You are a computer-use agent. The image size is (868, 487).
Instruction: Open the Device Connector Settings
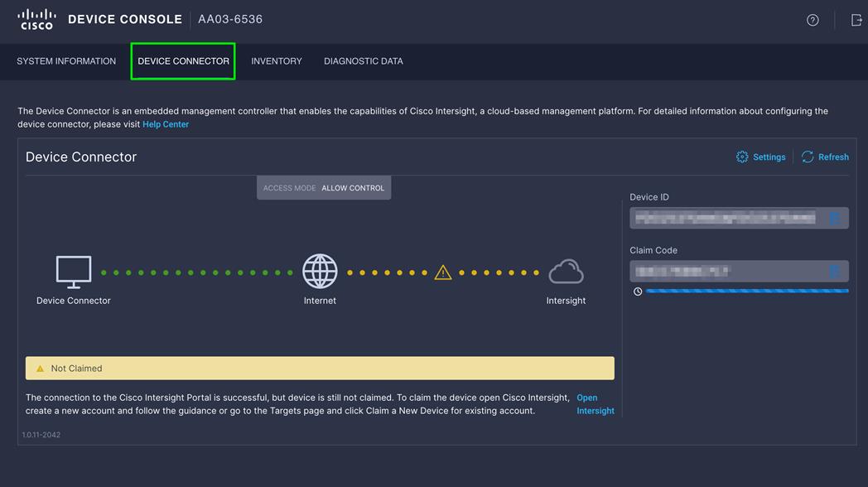click(x=760, y=157)
